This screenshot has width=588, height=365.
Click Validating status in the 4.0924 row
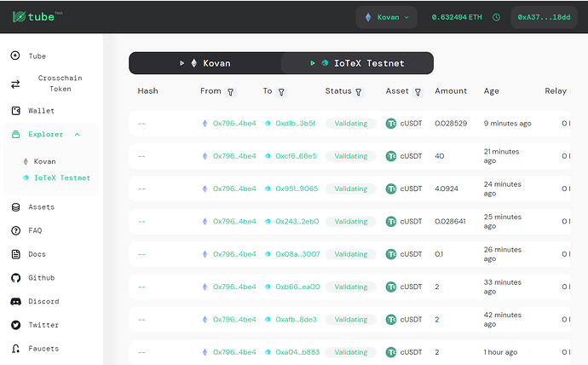click(x=350, y=188)
